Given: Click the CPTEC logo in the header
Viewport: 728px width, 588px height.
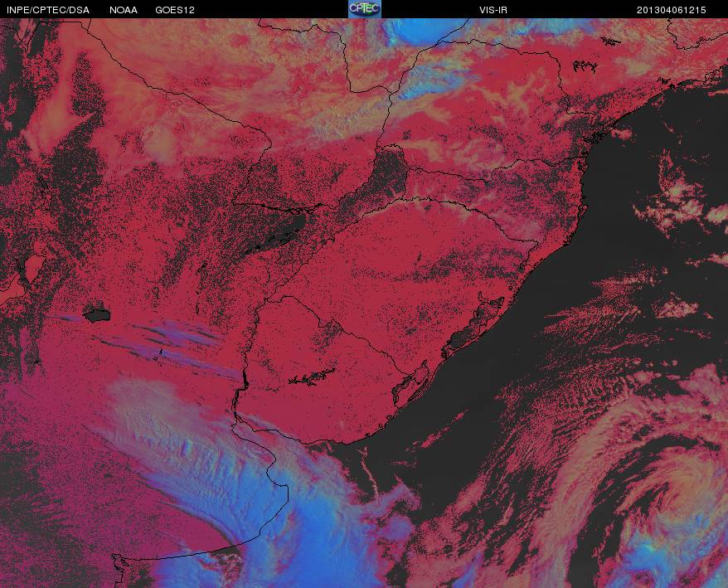Looking at the screenshot, I should [x=365, y=9].
